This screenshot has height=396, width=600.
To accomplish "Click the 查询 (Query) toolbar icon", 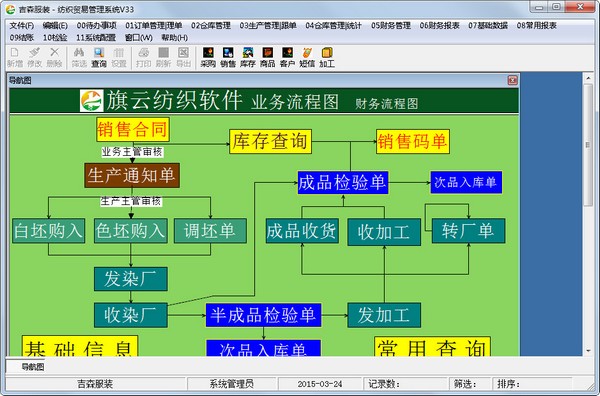I will [x=99, y=57].
